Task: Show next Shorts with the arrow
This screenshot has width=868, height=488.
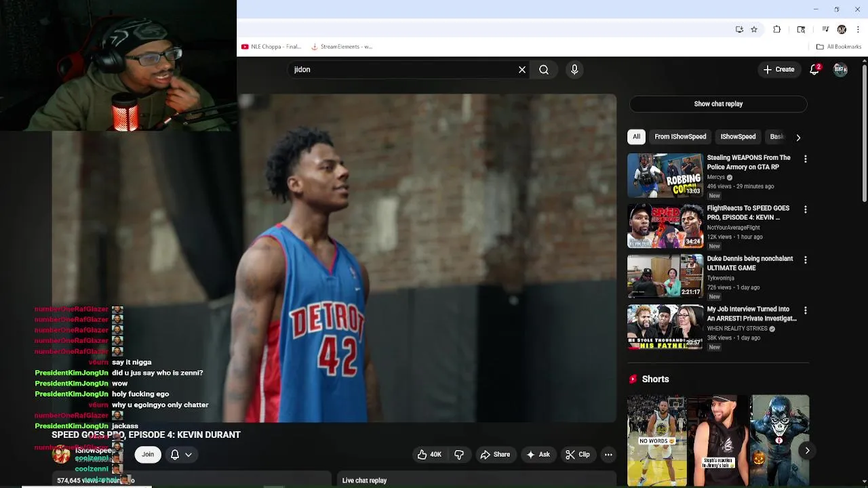Action: pos(807,450)
